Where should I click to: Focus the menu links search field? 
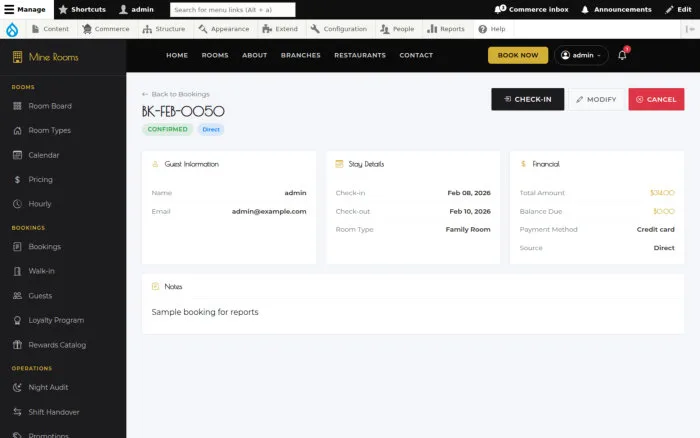pyautogui.click(x=233, y=9)
